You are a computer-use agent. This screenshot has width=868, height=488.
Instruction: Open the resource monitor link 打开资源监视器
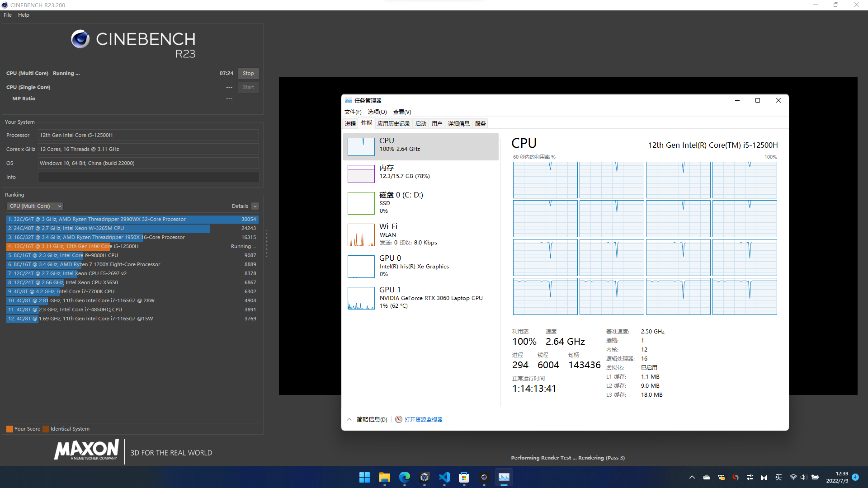(x=423, y=419)
